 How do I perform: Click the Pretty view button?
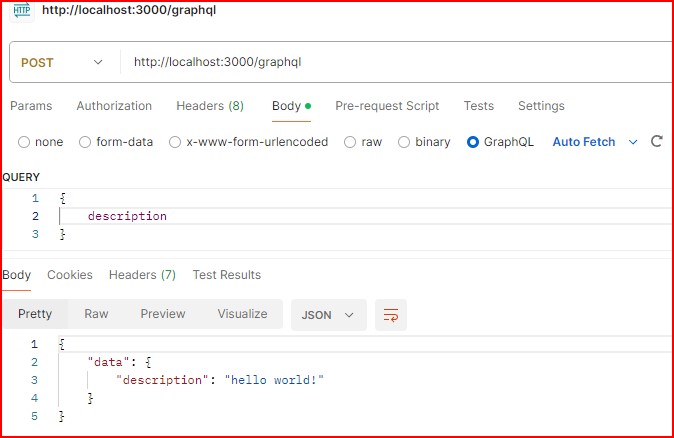tap(35, 314)
